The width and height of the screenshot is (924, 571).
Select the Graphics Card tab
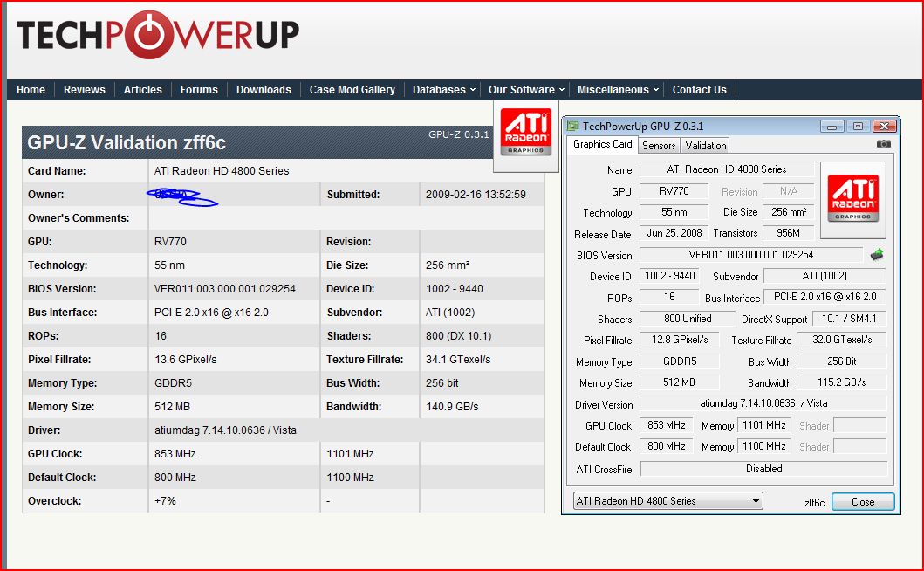(602, 144)
